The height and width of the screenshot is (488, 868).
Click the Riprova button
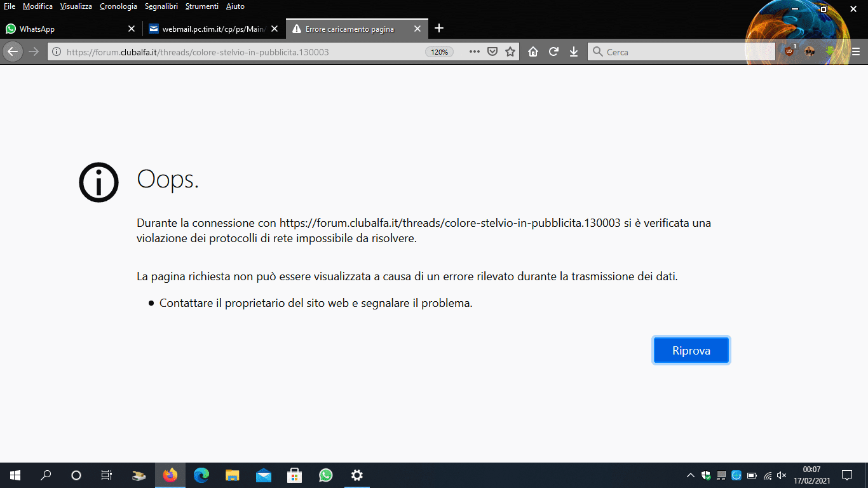point(691,350)
